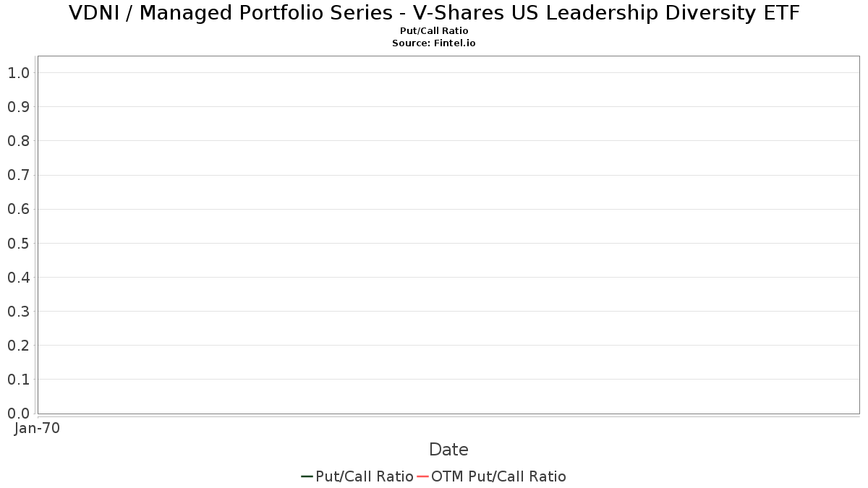Click the 0.8 y-axis label
Viewport: 868px width, 488px height.
point(18,140)
